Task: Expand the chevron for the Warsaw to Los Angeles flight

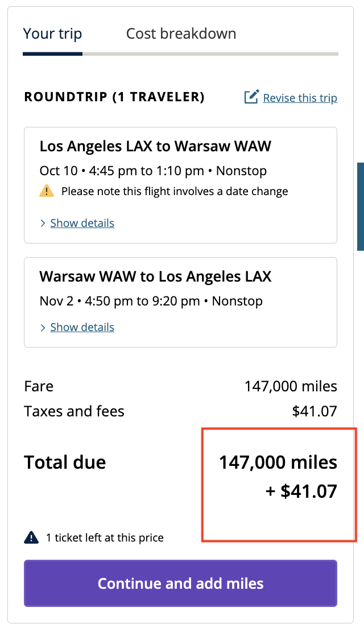Action: pos(43,328)
